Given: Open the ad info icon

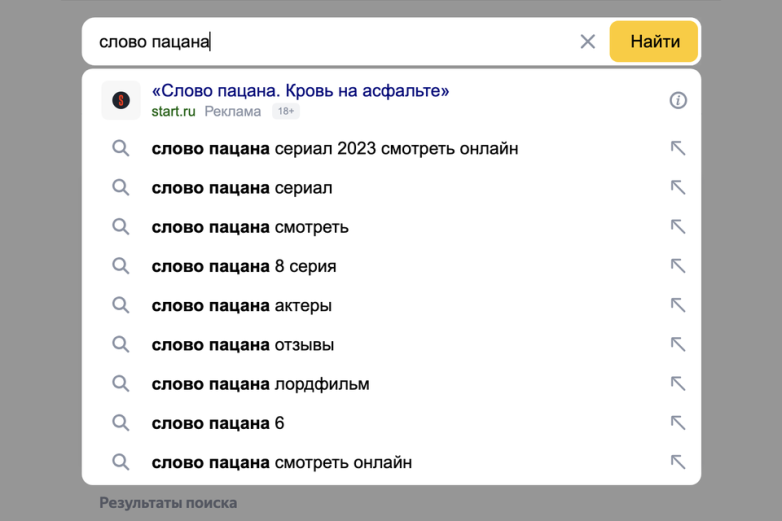Looking at the screenshot, I should (678, 100).
